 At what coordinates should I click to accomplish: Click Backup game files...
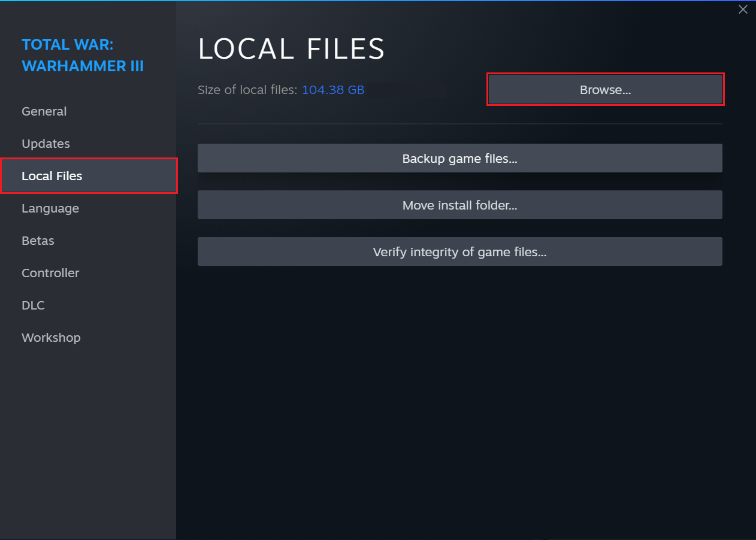pyautogui.click(x=459, y=158)
